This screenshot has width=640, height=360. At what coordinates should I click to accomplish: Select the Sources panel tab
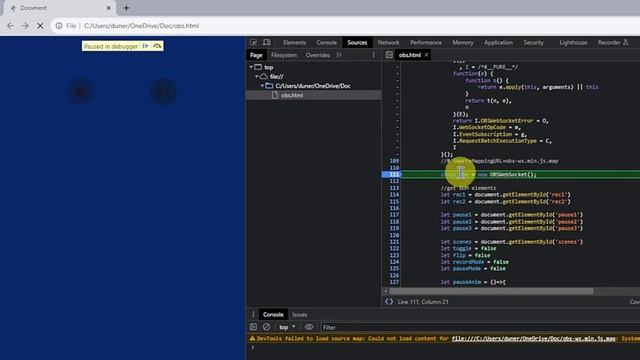[x=357, y=42]
